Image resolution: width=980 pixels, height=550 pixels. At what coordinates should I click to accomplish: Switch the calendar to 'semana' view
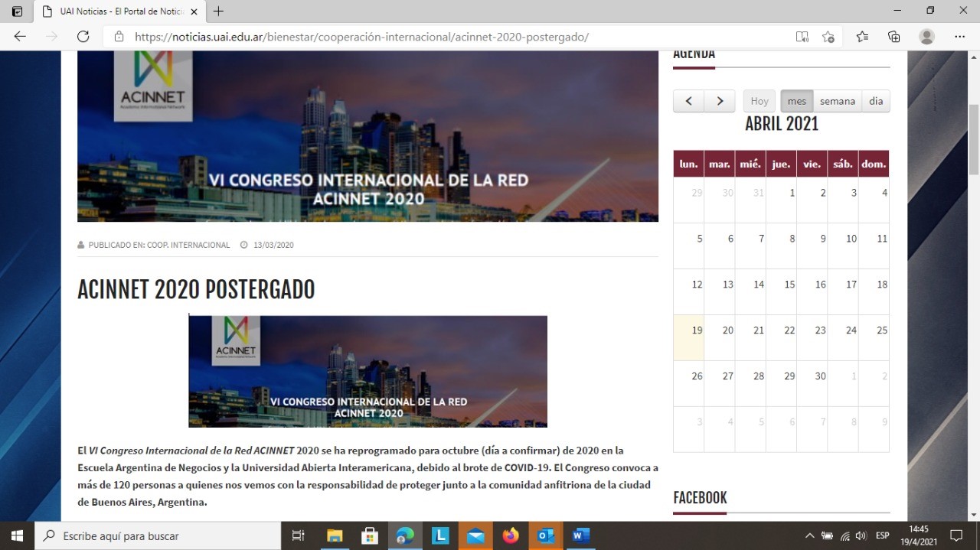837,101
